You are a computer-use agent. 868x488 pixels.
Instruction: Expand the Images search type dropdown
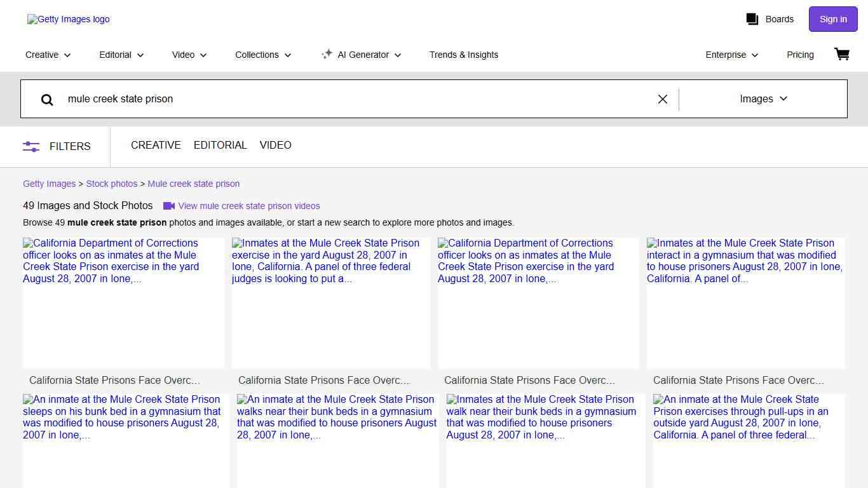point(763,99)
